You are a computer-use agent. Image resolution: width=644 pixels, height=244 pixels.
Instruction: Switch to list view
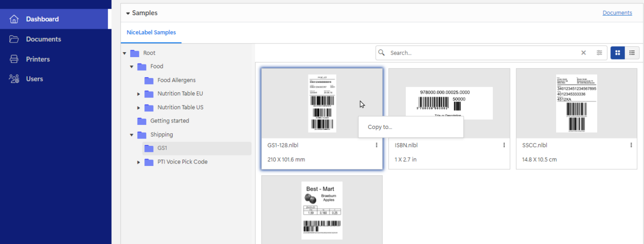click(632, 53)
